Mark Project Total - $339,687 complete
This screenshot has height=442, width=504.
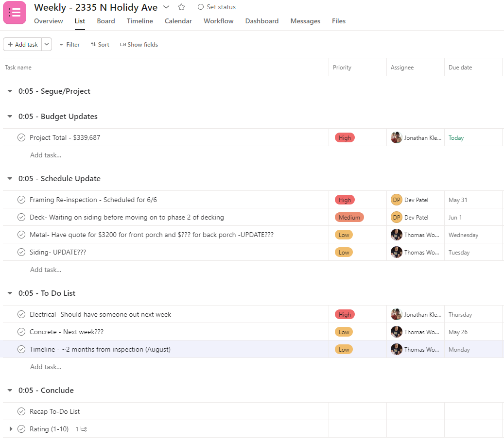[x=21, y=137]
